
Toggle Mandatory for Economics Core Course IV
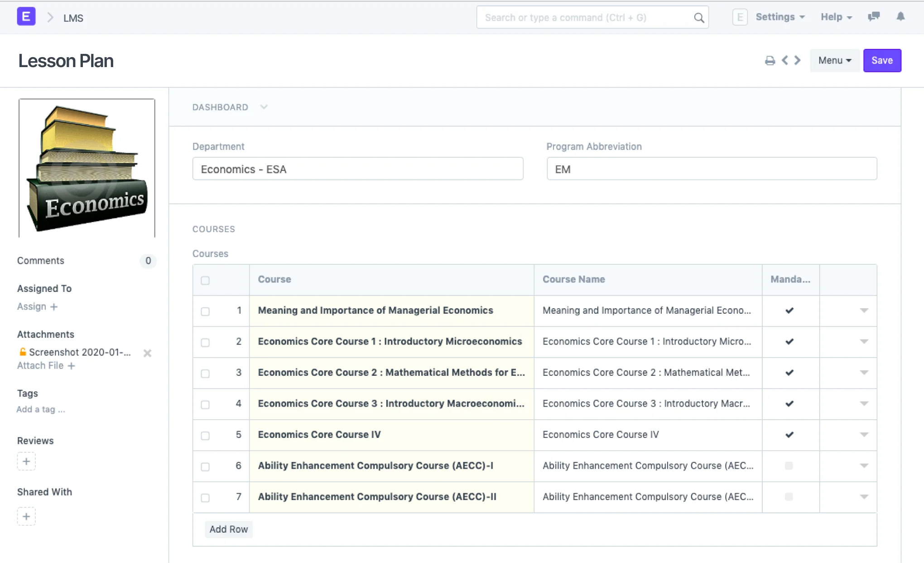click(789, 435)
